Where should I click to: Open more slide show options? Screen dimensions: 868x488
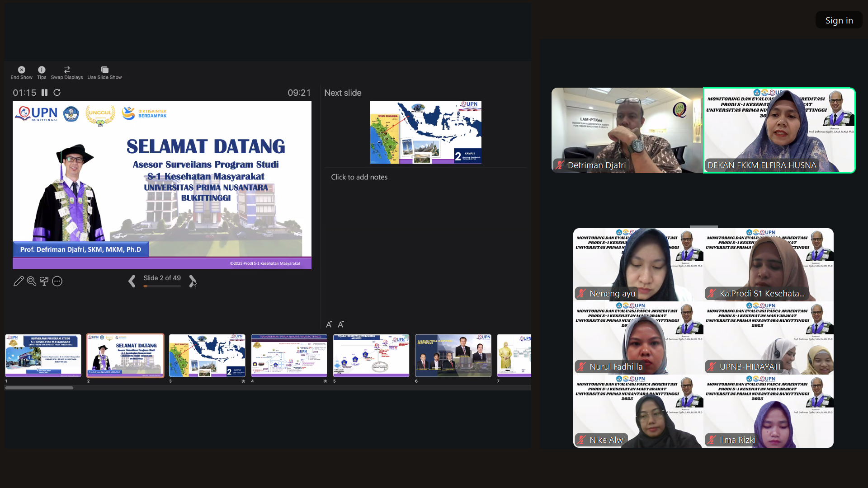tap(57, 281)
